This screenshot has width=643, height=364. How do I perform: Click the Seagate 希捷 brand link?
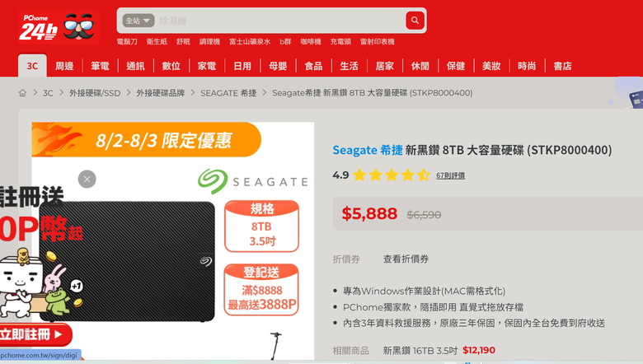[368, 150]
